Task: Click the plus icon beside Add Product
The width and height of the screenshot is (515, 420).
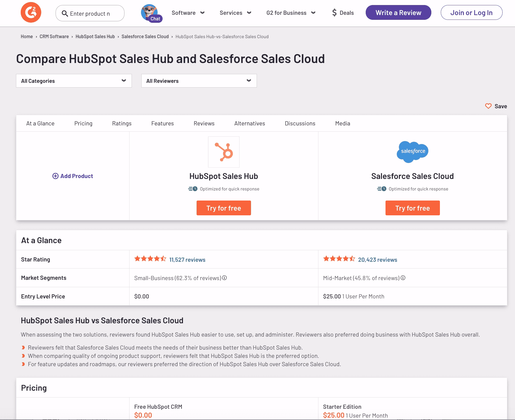Action: pos(55,176)
